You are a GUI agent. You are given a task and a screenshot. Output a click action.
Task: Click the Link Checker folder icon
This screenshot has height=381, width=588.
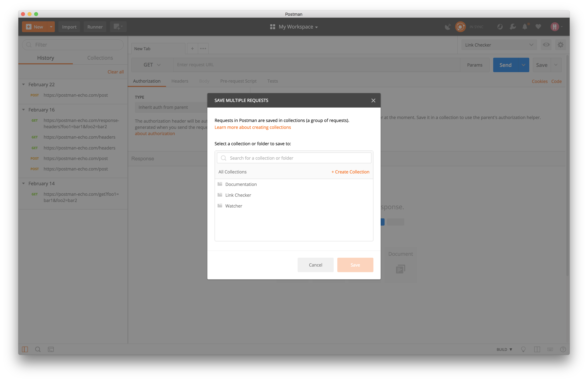coord(220,195)
